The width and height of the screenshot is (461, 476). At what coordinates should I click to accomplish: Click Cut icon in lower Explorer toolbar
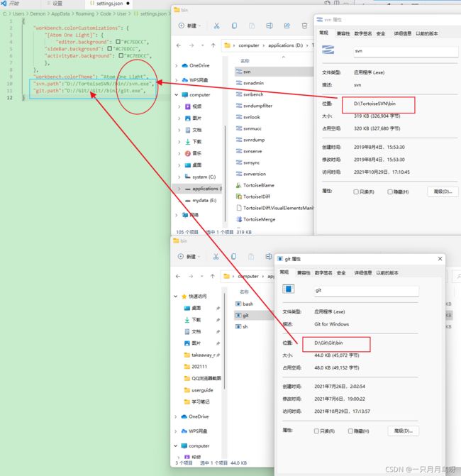216,257
